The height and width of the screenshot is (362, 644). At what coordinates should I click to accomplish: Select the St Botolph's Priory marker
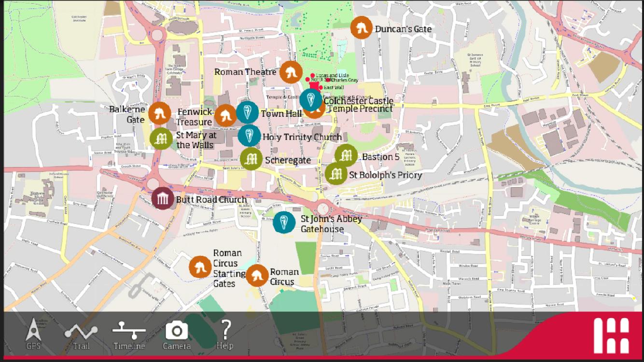[336, 174]
